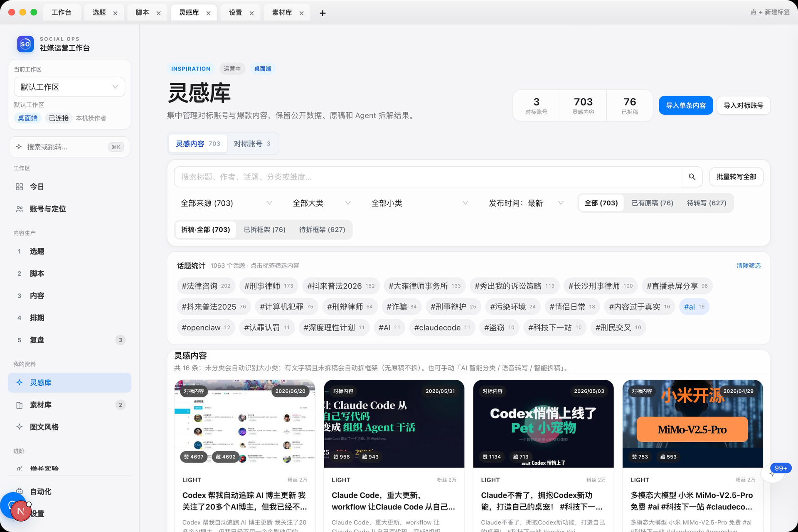
Task: Click the #刑事律师 173 topic tag
Action: (x=269, y=286)
